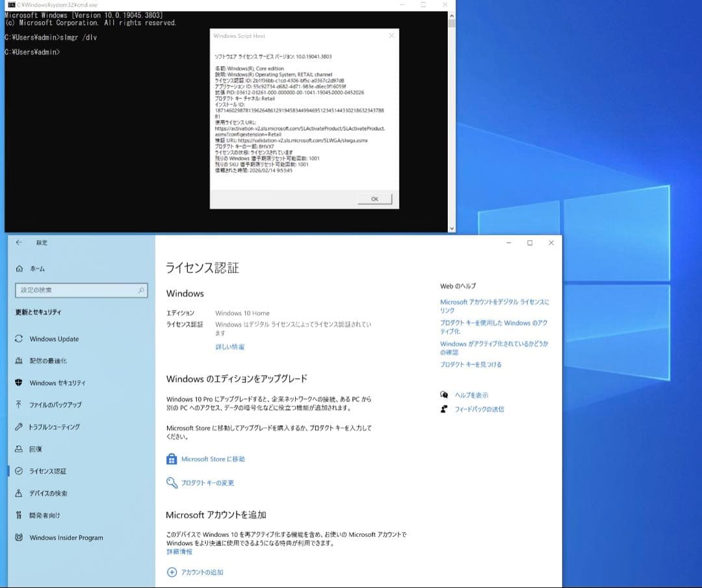Open トラブルシューティング wrench icon
This screenshot has height=588, width=702.
point(19,427)
